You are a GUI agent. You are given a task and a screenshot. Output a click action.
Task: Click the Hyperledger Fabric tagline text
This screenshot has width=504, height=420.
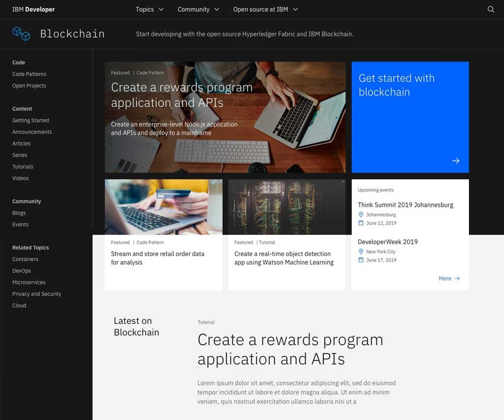(x=245, y=34)
